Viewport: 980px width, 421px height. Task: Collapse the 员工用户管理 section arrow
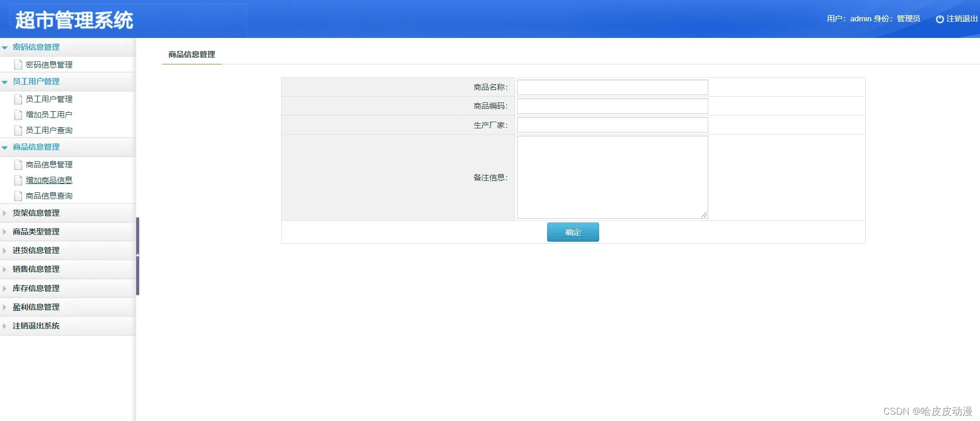5,82
